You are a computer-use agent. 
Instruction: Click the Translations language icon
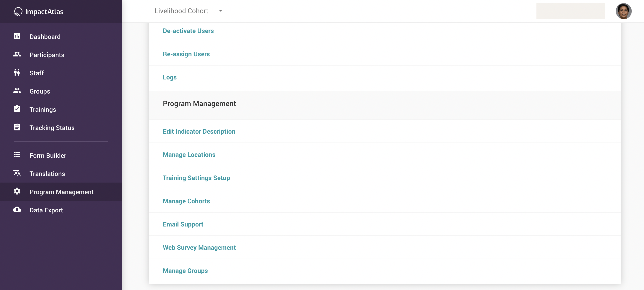pyautogui.click(x=17, y=173)
